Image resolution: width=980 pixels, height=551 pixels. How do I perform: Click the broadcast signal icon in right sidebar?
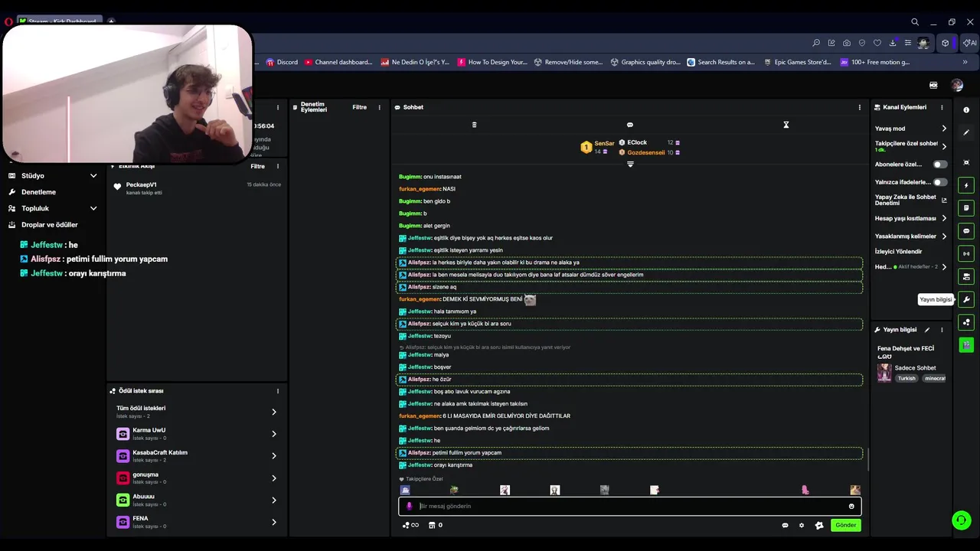(966, 253)
